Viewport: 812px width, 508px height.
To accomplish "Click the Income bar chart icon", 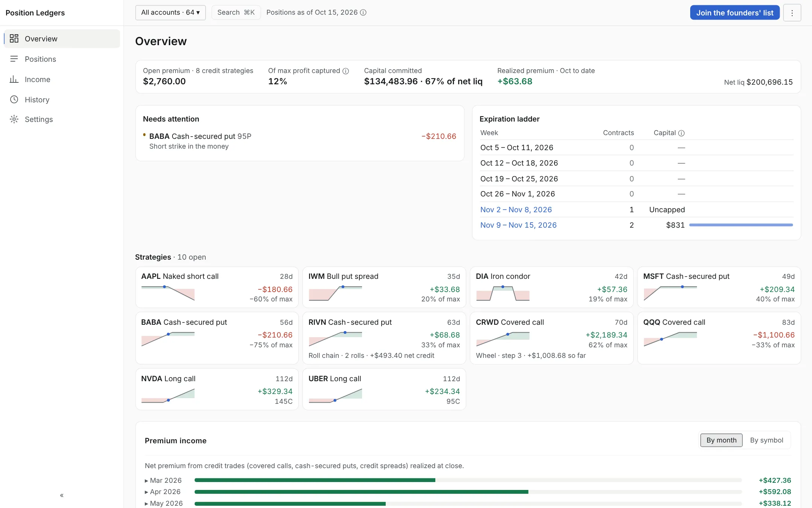I will coord(14,79).
